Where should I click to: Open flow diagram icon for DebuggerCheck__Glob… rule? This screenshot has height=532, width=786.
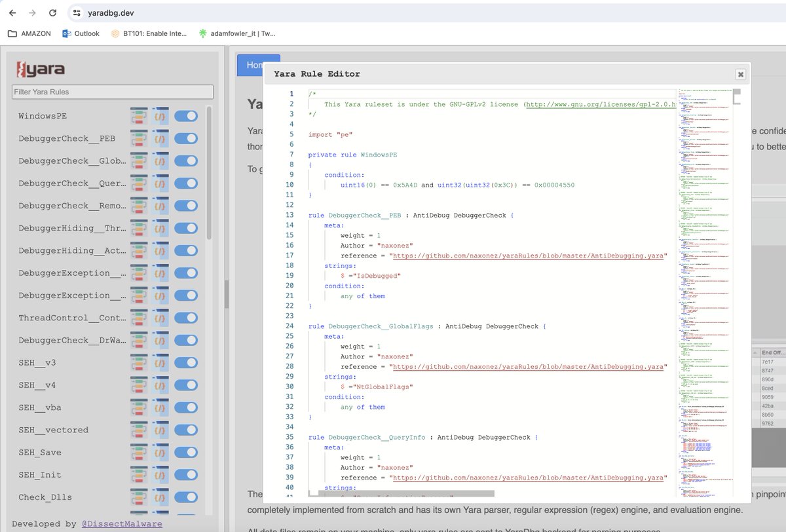139,161
